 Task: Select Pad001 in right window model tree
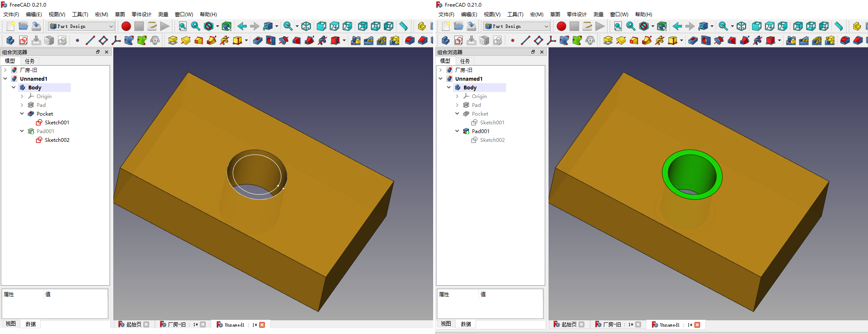click(x=480, y=131)
